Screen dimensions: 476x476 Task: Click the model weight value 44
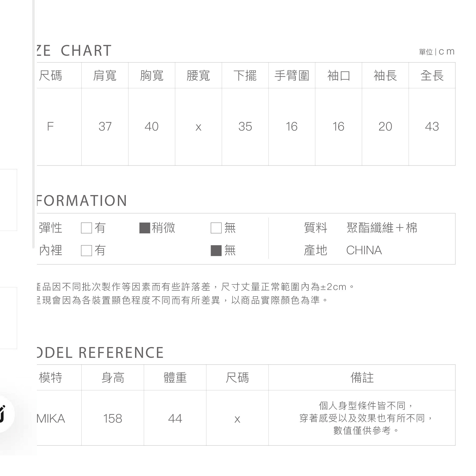coord(175,419)
